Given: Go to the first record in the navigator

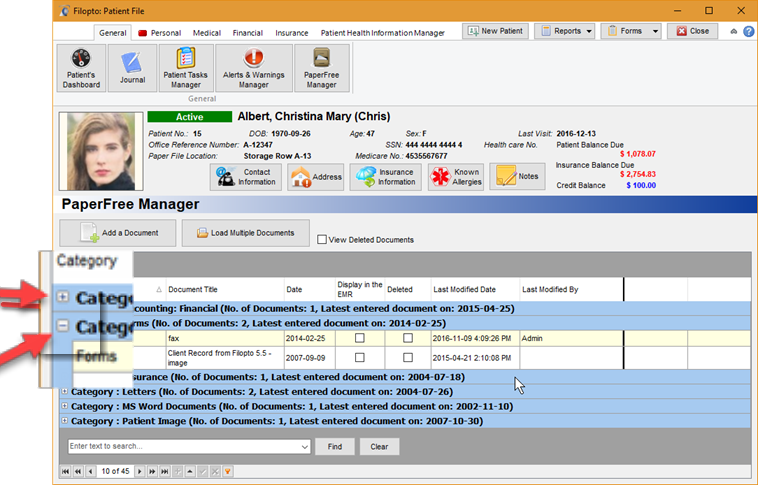Looking at the screenshot, I should (66, 471).
